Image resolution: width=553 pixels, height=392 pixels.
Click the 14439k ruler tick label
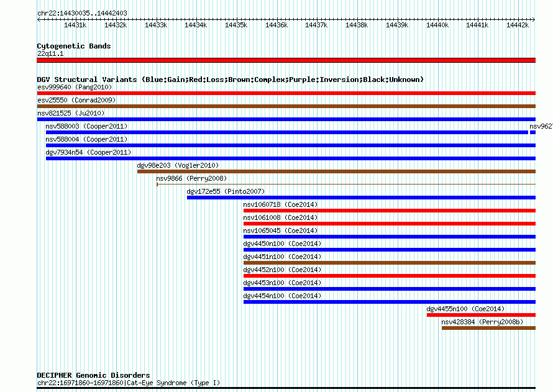click(x=397, y=25)
